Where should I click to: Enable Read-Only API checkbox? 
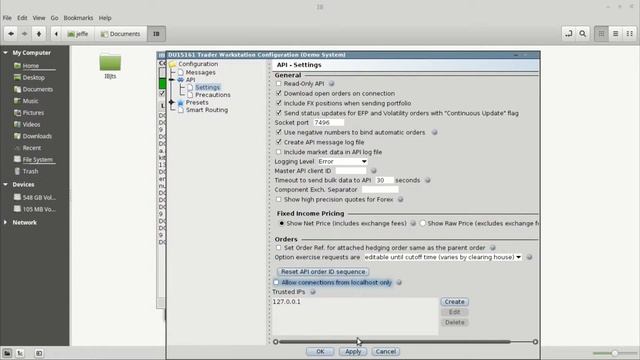279,83
